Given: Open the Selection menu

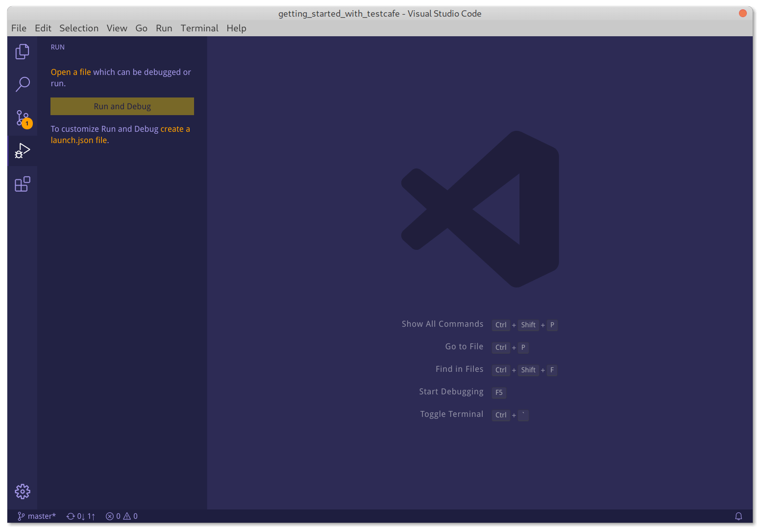Looking at the screenshot, I should point(79,28).
